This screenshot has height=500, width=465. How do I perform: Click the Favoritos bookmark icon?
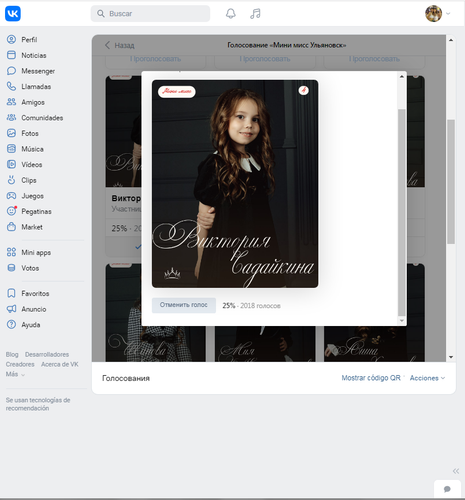(x=11, y=293)
